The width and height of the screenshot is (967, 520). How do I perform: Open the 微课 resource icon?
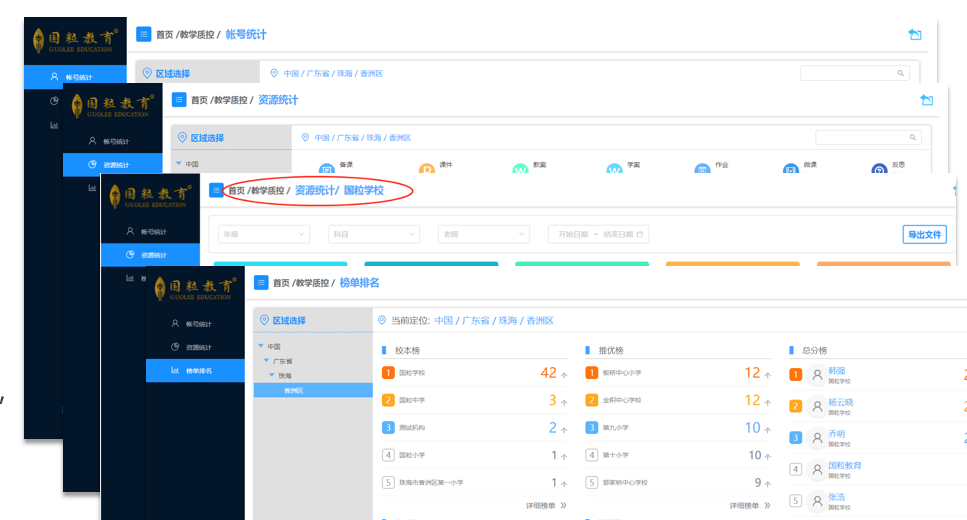tap(790, 169)
